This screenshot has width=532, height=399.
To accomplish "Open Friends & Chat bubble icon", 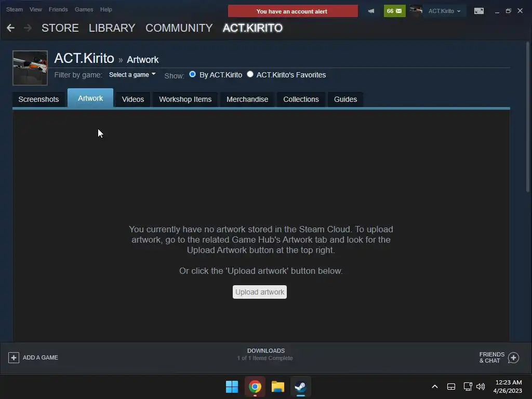I will point(513,357).
